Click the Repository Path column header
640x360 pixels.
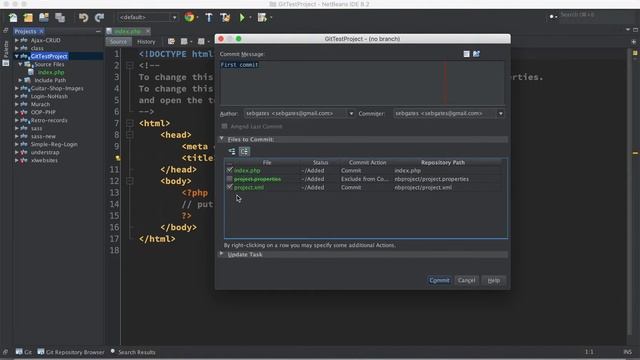coord(443,162)
